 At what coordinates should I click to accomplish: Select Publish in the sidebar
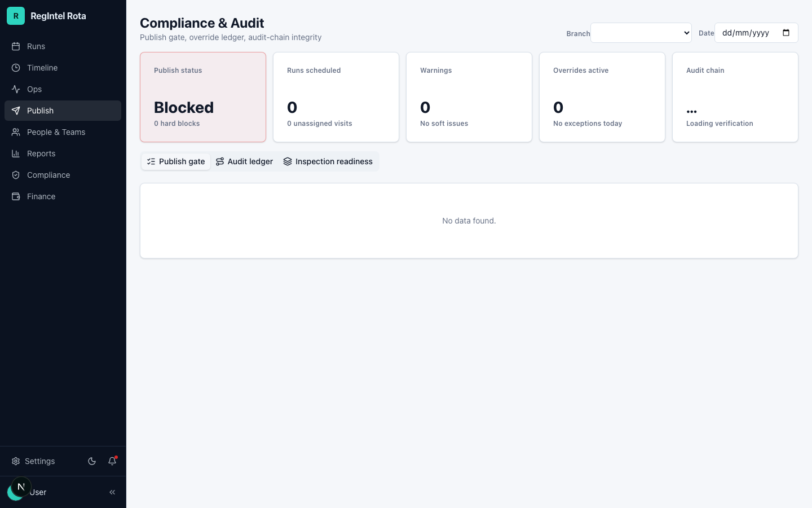coord(63,111)
